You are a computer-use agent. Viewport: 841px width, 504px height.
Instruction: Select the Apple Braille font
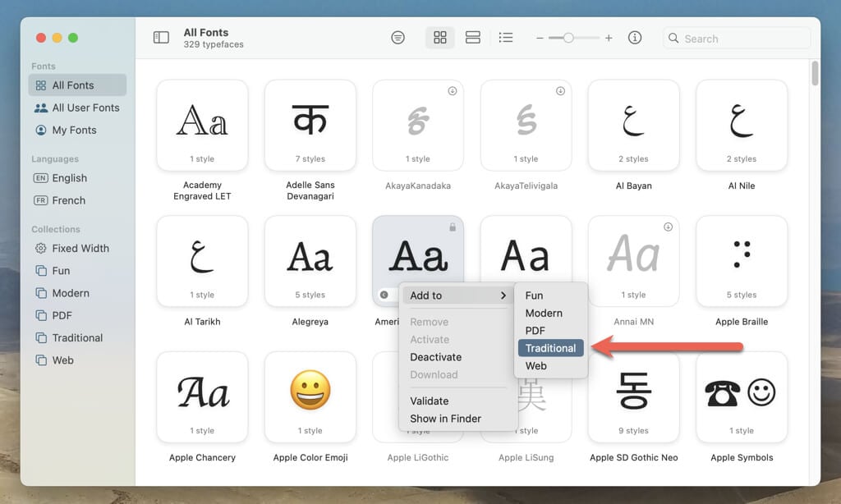coord(742,261)
